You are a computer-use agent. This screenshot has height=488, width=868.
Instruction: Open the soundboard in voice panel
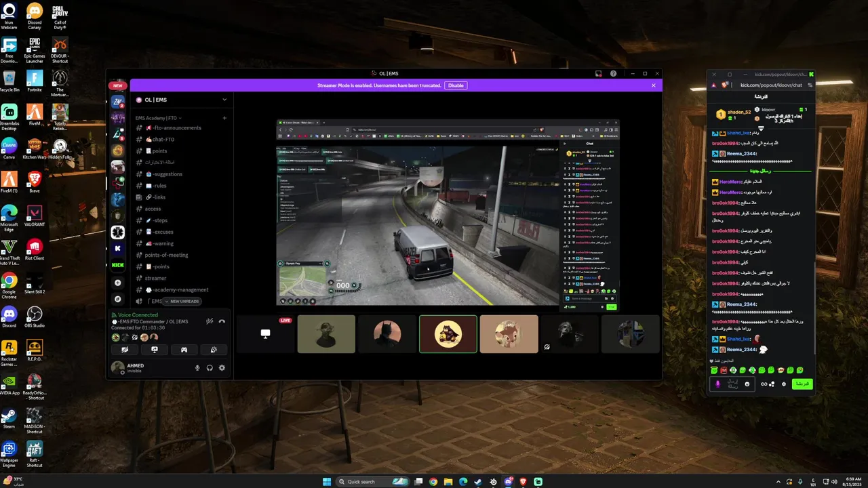(x=214, y=350)
